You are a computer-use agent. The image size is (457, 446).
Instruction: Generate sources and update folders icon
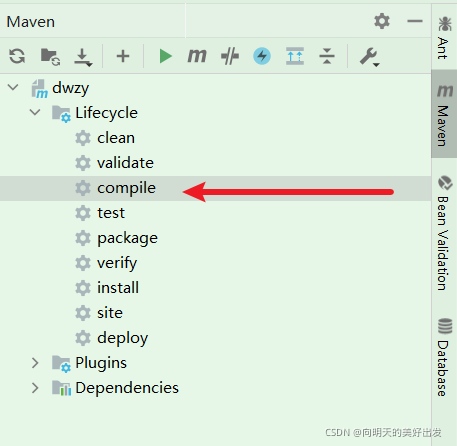click(50, 56)
